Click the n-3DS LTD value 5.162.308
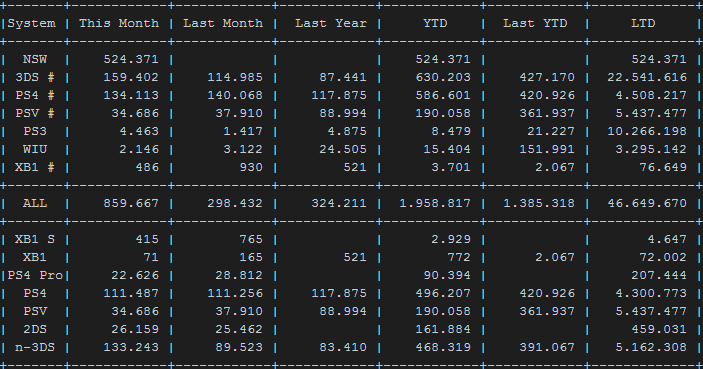 click(x=651, y=347)
